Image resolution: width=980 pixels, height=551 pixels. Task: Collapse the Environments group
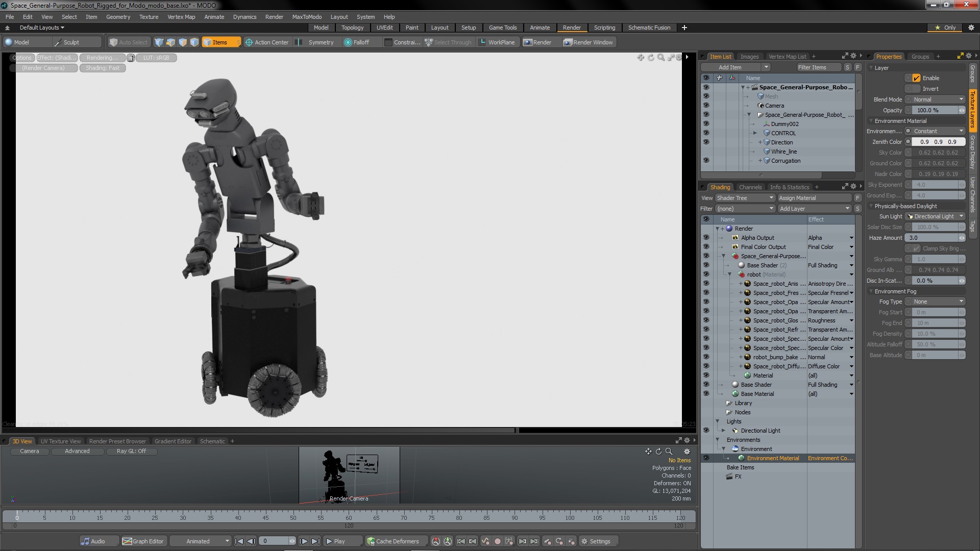tap(717, 440)
